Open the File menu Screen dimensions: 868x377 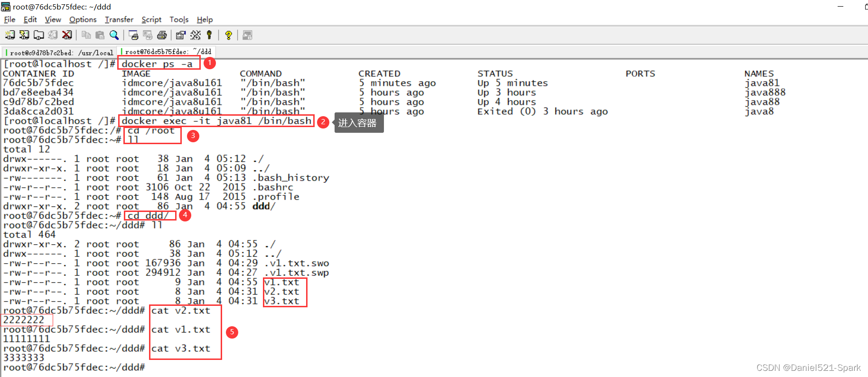click(x=9, y=19)
